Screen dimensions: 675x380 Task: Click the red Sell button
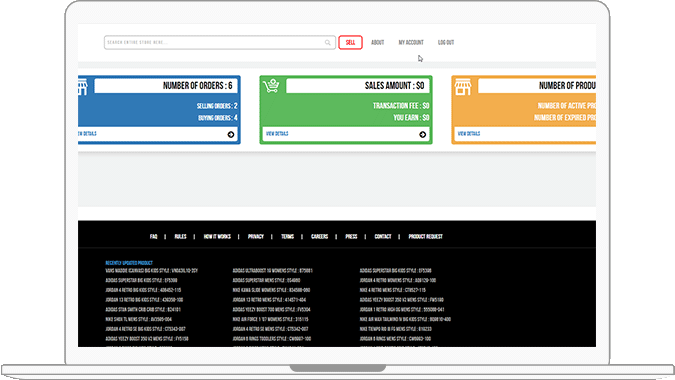(x=350, y=43)
